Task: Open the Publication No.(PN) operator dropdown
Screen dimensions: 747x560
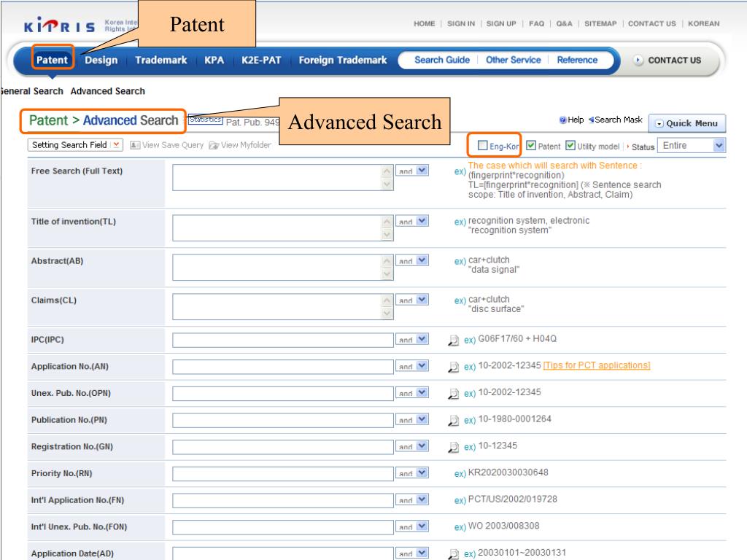Action: click(412, 419)
